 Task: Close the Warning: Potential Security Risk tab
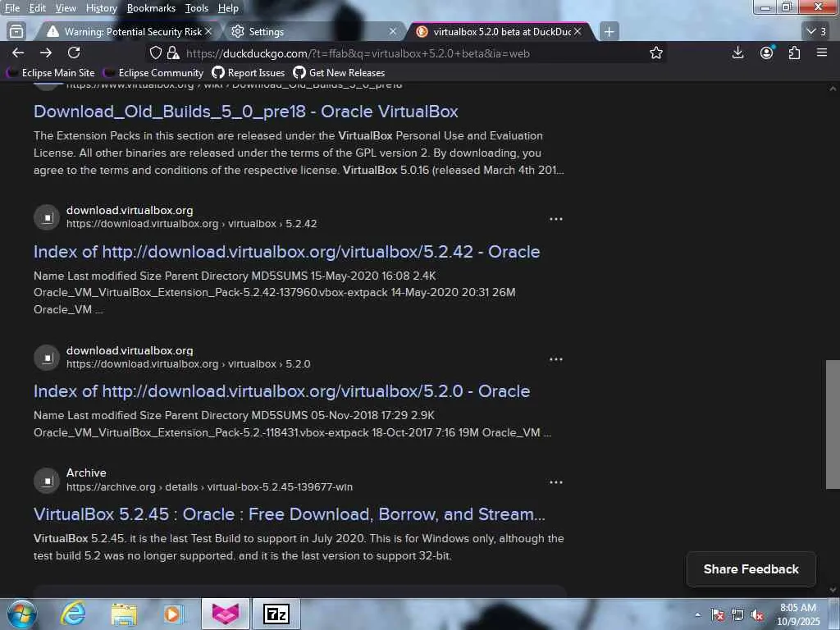(x=208, y=32)
